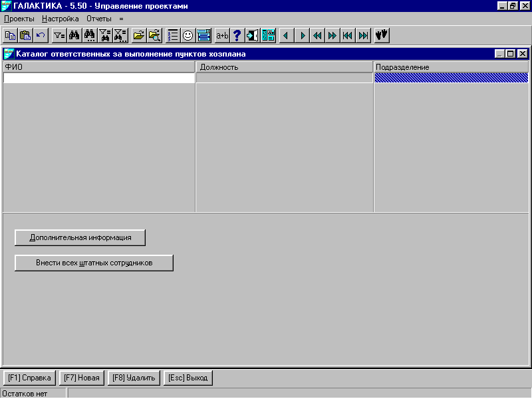Click Внести всех штатных сотрудников button
Viewport: 532px width, 399px height.
(x=94, y=263)
